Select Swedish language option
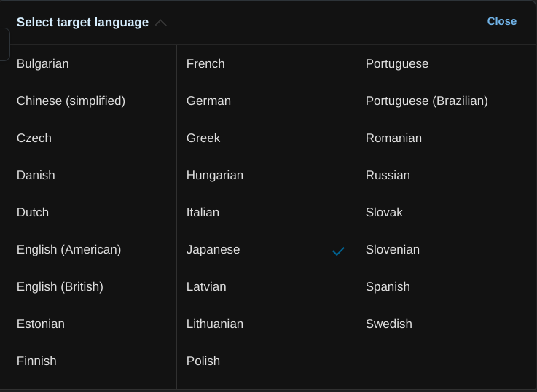 click(388, 324)
